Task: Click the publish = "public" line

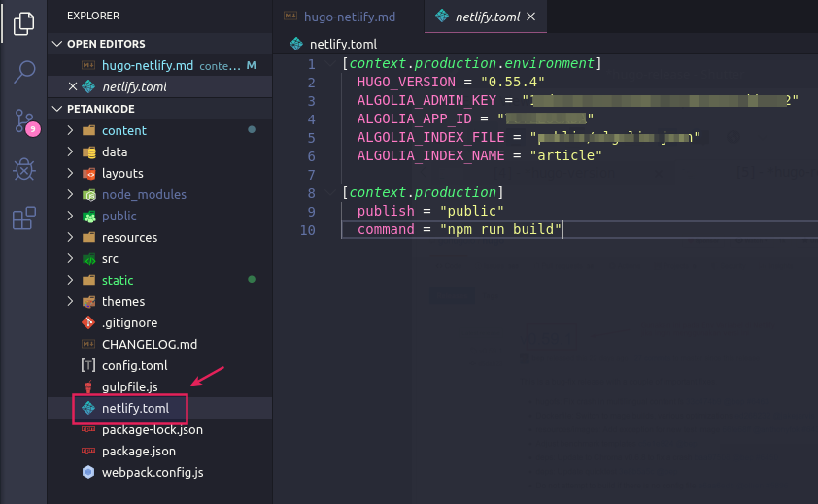Action: click(x=430, y=211)
